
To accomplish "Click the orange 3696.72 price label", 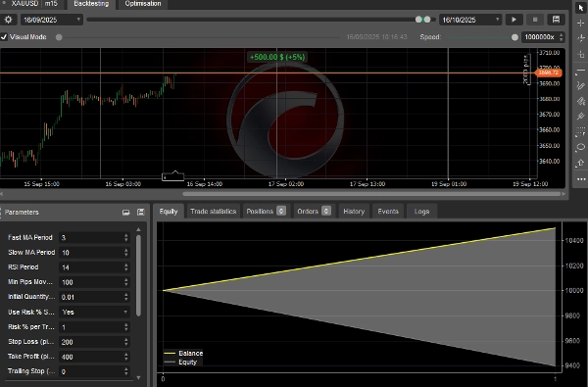I will tap(548, 73).
